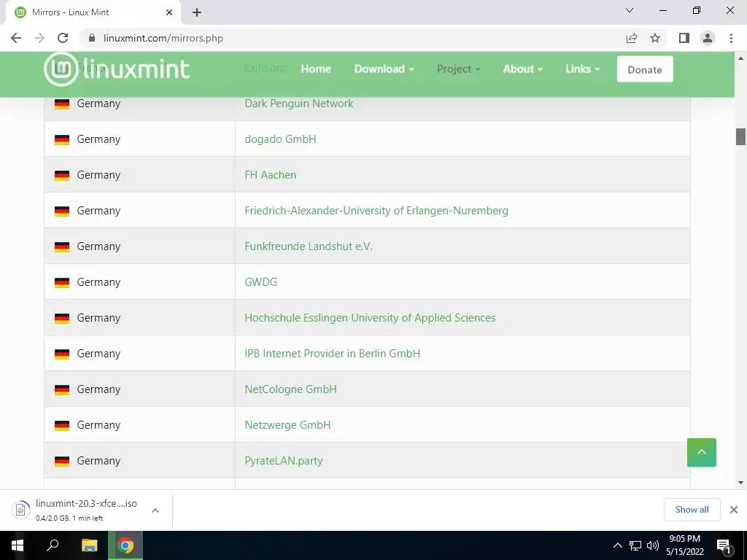Open the Funkfreunde Landshut e.V. mirror
The width and height of the screenshot is (747, 560).
pyautogui.click(x=309, y=246)
